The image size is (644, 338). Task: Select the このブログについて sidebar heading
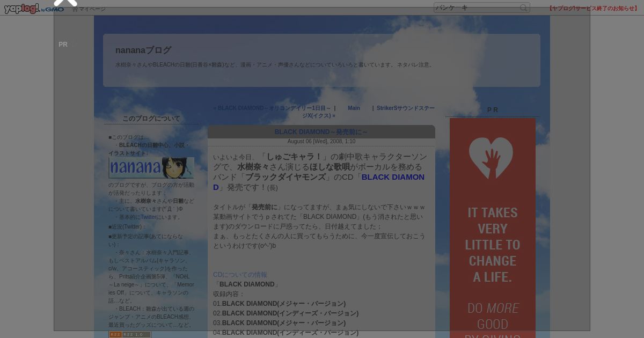[151, 119]
